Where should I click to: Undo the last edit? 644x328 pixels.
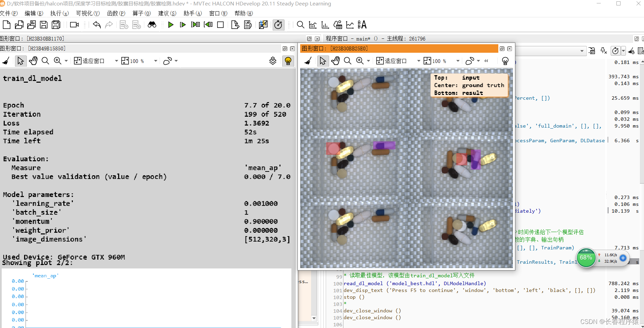tap(97, 25)
